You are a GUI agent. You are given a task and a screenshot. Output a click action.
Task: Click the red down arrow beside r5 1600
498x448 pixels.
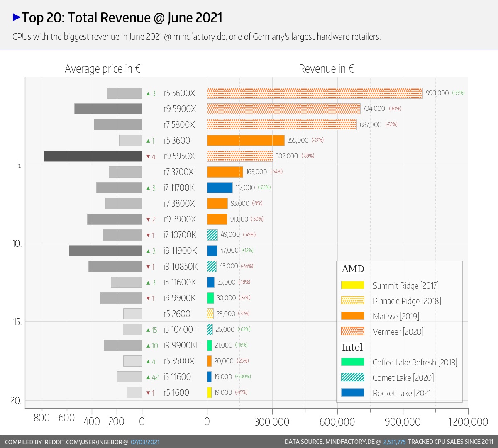coord(148,393)
